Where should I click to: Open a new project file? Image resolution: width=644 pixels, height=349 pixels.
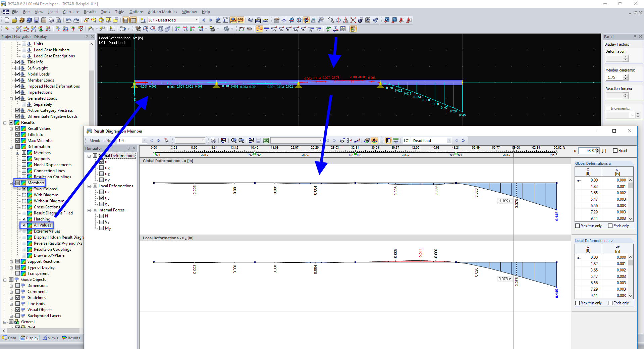point(6,20)
